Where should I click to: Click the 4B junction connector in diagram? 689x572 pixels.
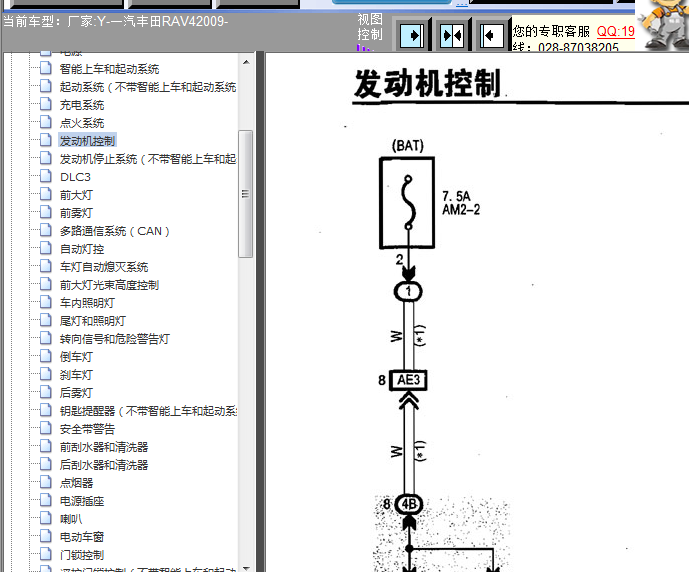[x=409, y=504]
